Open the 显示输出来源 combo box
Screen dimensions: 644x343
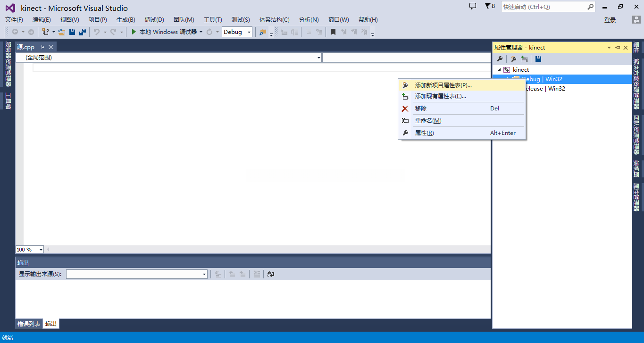pos(137,274)
